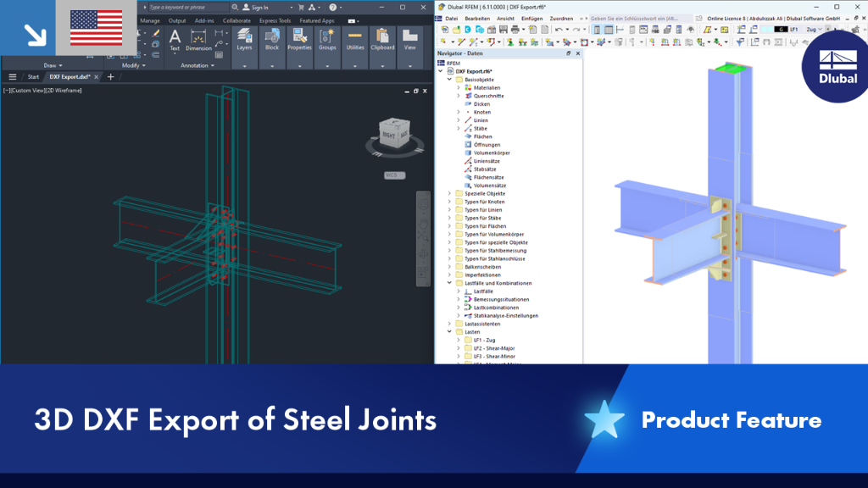Open the Annotation panel dropdown
The width and height of the screenshot is (868, 488).
(x=197, y=65)
